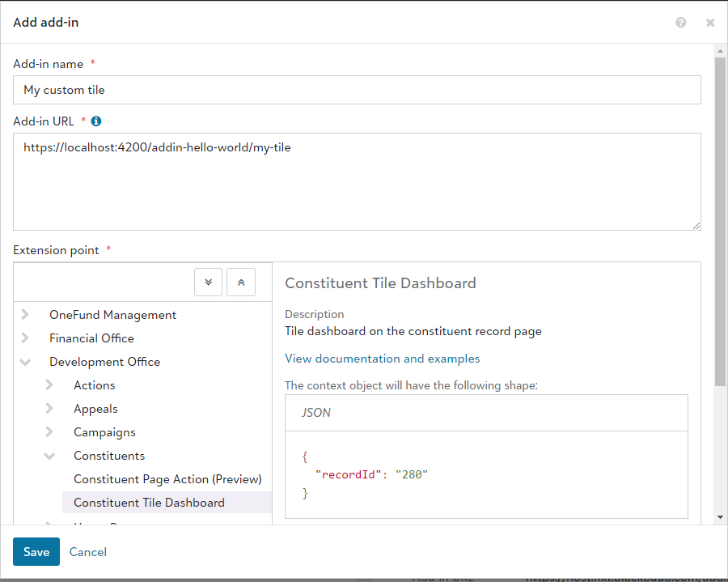Expand the Financial Office node
Image resolution: width=728 pixels, height=582 pixels.
25,338
